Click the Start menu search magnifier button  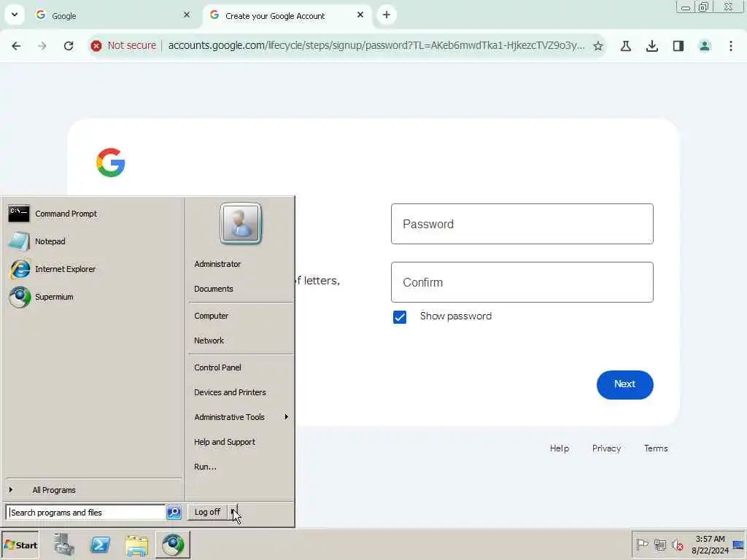174,513
